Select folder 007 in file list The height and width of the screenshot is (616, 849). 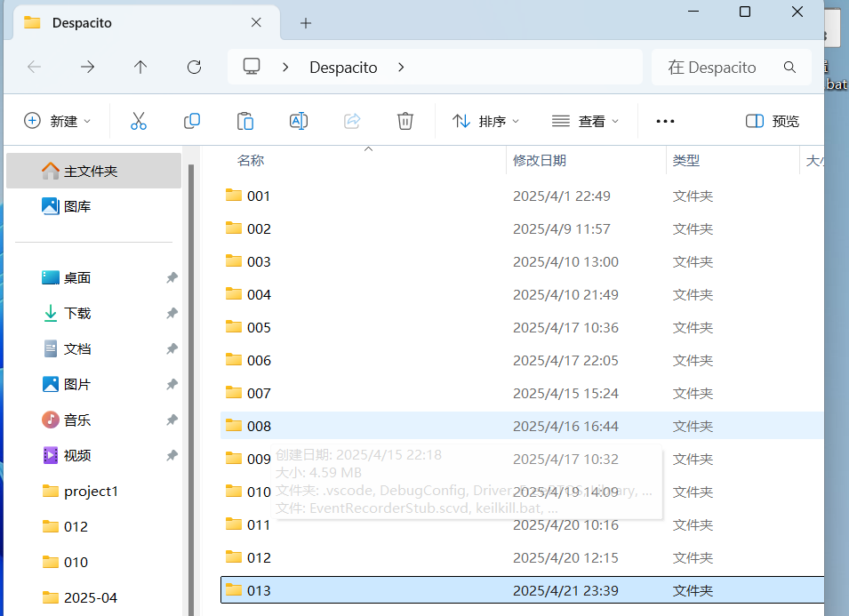point(522,394)
